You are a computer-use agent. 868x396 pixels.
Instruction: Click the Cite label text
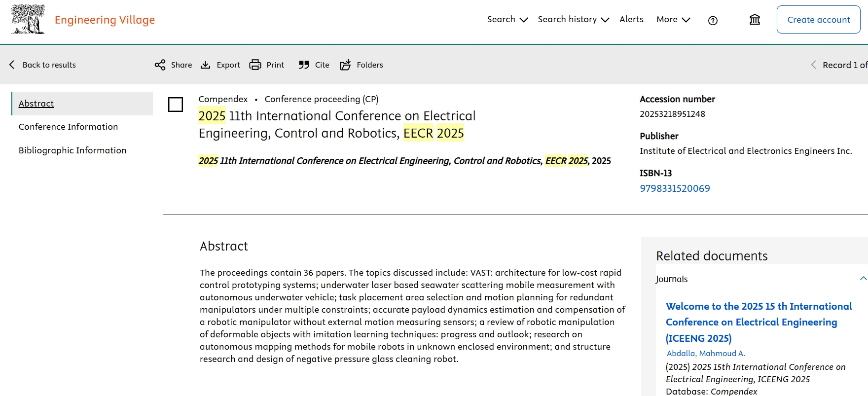coord(322,65)
